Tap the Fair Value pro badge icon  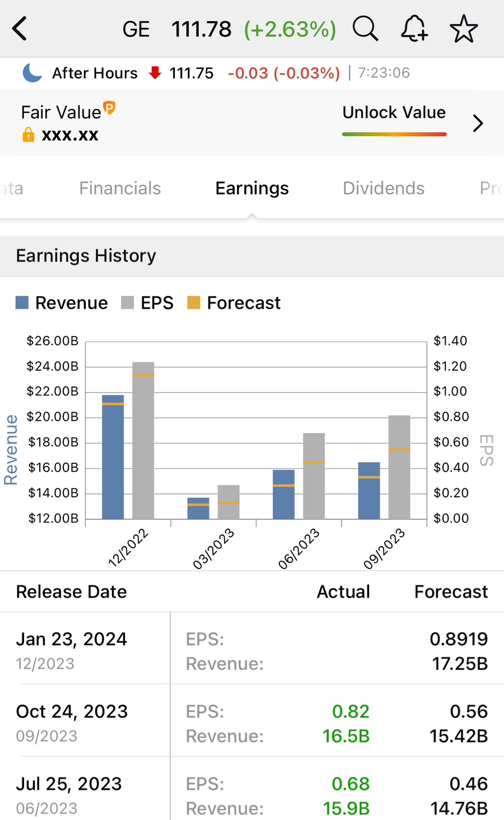pos(110,107)
